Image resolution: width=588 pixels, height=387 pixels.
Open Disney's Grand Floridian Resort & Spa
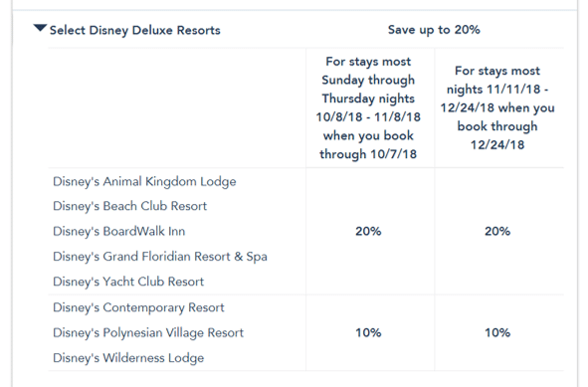click(160, 257)
